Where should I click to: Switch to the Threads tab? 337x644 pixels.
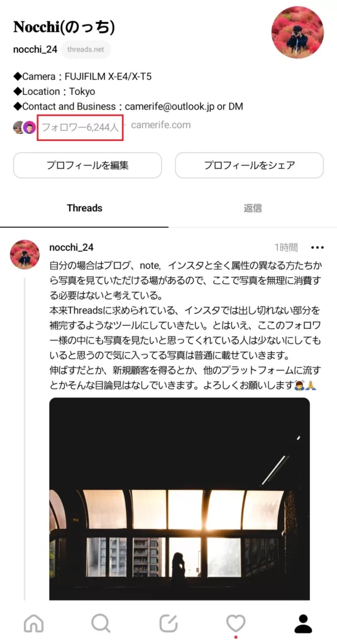pos(84,208)
